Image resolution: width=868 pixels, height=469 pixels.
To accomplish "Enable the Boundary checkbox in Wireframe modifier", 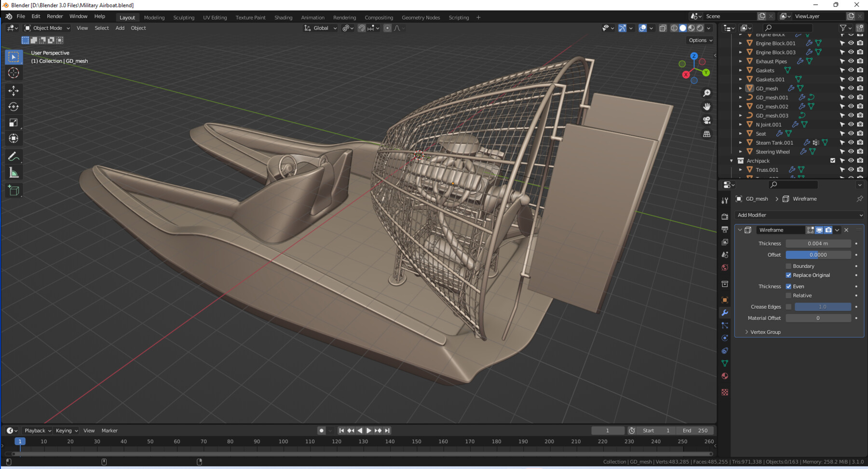I will click(789, 266).
